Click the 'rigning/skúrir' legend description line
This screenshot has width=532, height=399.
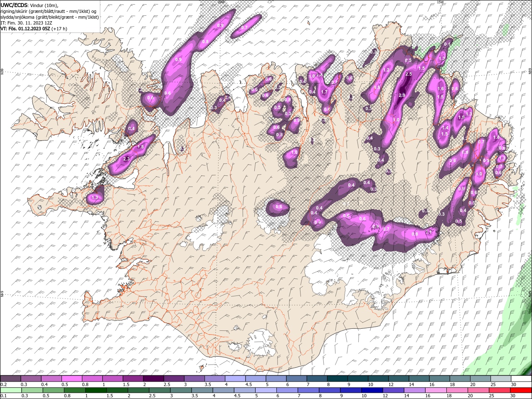[48, 11]
